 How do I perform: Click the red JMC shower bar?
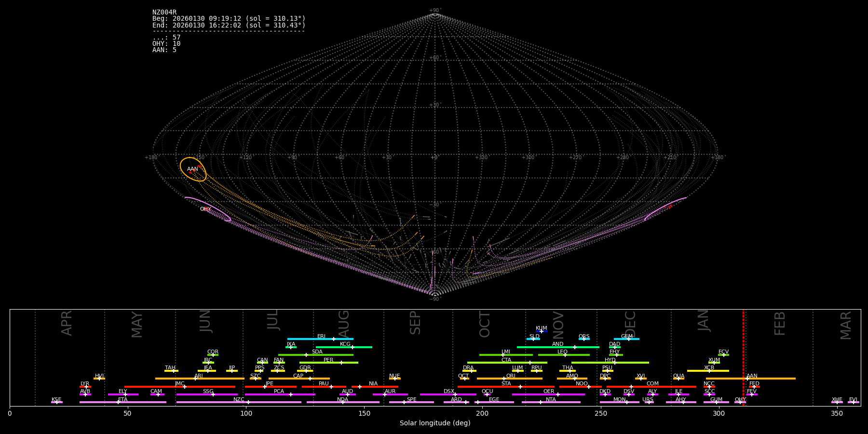[180, 387]
